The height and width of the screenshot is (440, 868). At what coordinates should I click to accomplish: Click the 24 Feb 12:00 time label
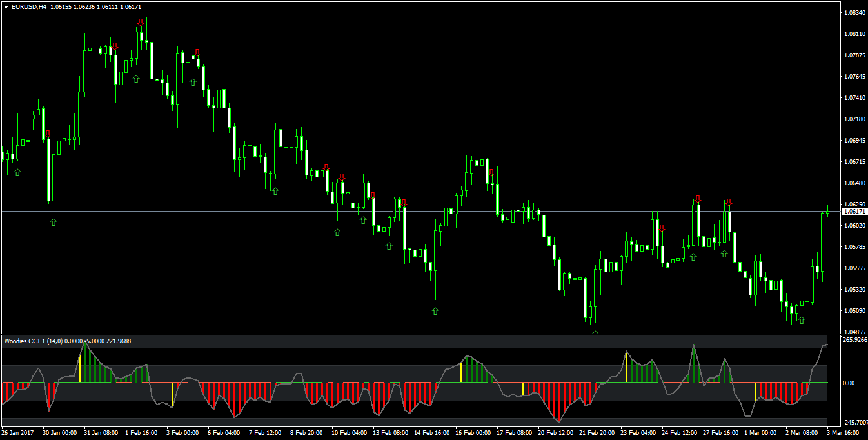tap(679, 433)
